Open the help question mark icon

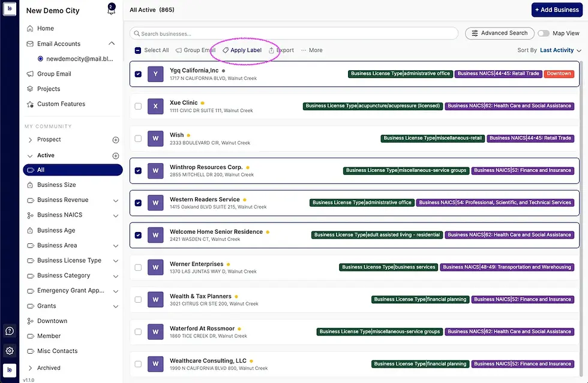[x=10, y=331]
